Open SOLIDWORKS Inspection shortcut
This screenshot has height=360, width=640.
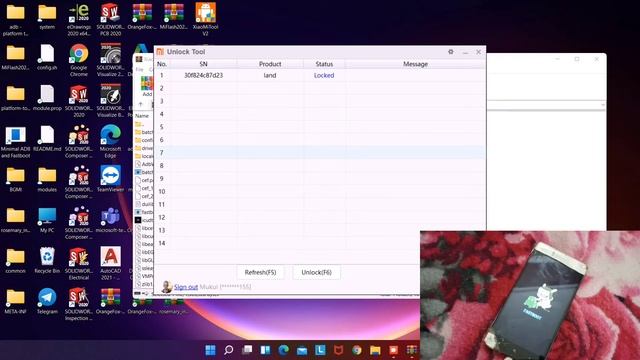(79, 304)
